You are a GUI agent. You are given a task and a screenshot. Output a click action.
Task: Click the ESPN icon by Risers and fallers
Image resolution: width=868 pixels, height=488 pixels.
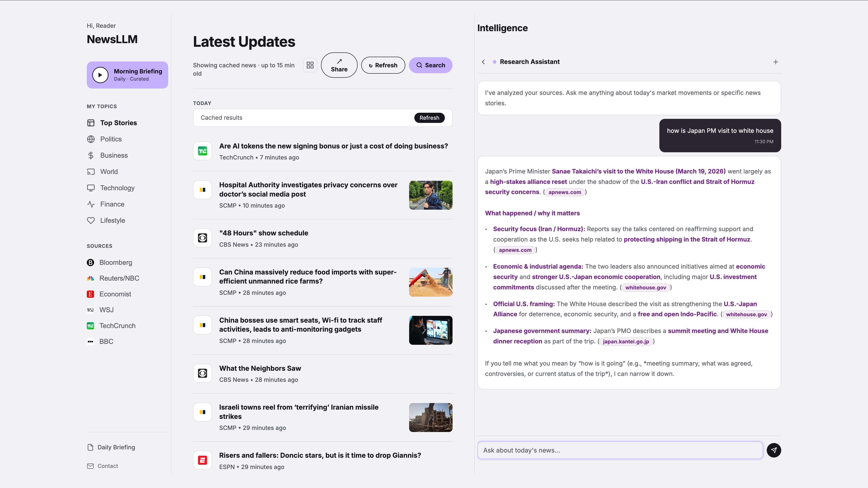click(203, 460)
